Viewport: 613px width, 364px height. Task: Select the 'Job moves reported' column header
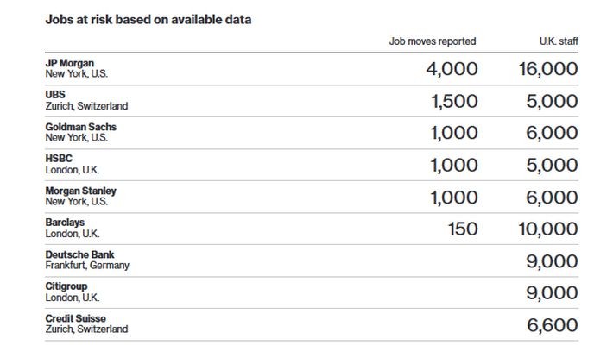(x=433, y=41)
